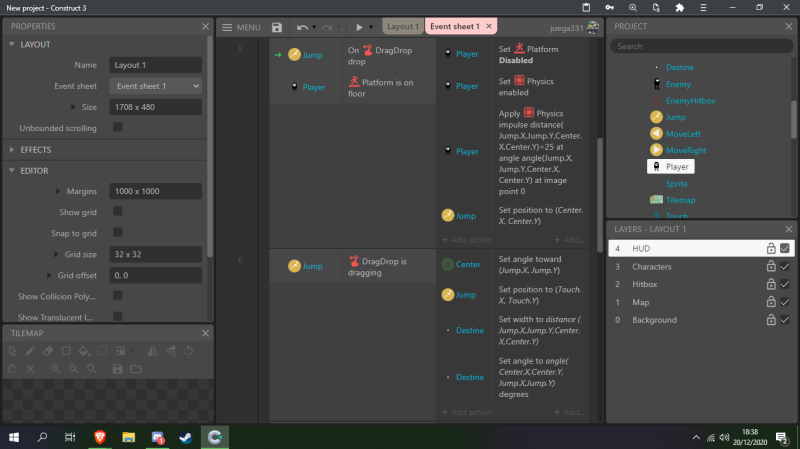Flip tile horizontally in Tilemap bar

coord(153,351)
